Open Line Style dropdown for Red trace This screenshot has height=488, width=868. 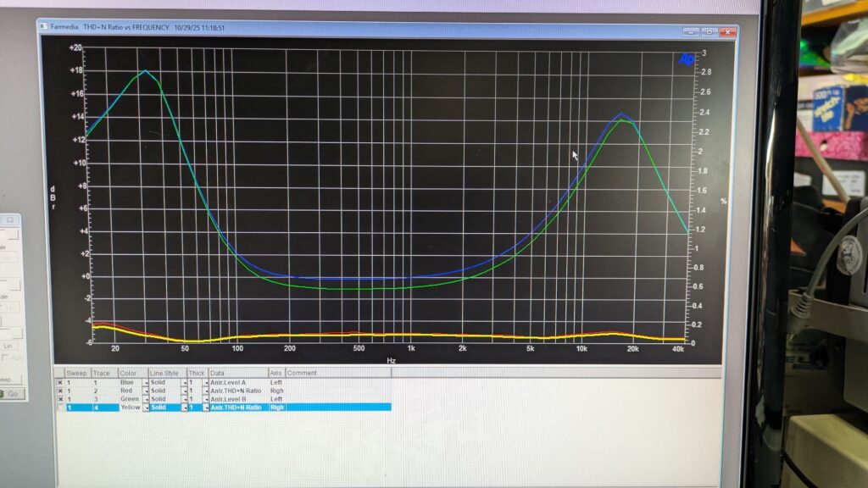[x=184, y=391]
